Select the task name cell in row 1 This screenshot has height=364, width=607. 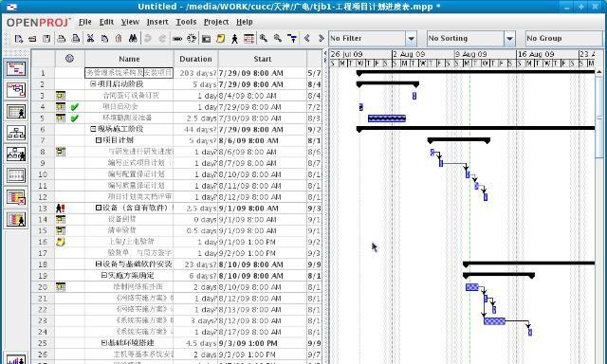click(129, 73)
